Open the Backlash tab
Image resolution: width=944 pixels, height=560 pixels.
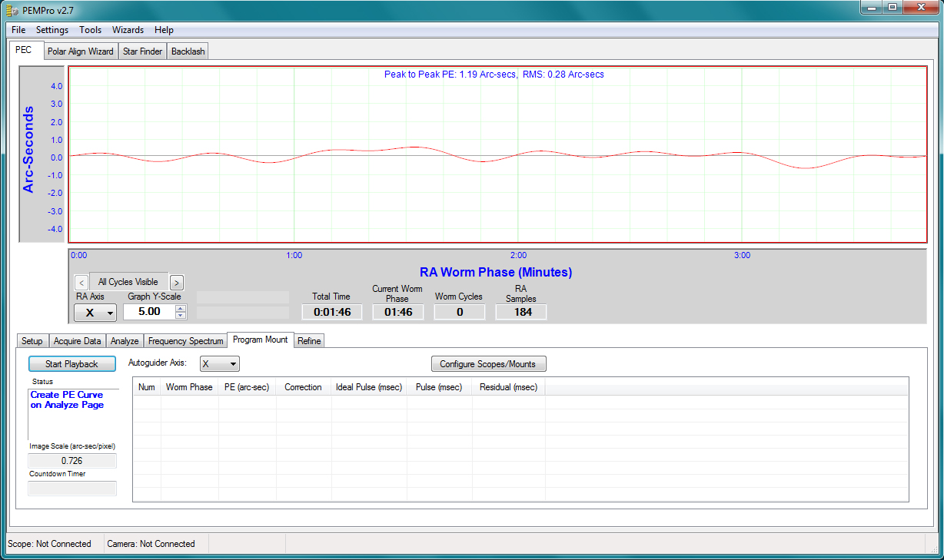pos(188,51)
